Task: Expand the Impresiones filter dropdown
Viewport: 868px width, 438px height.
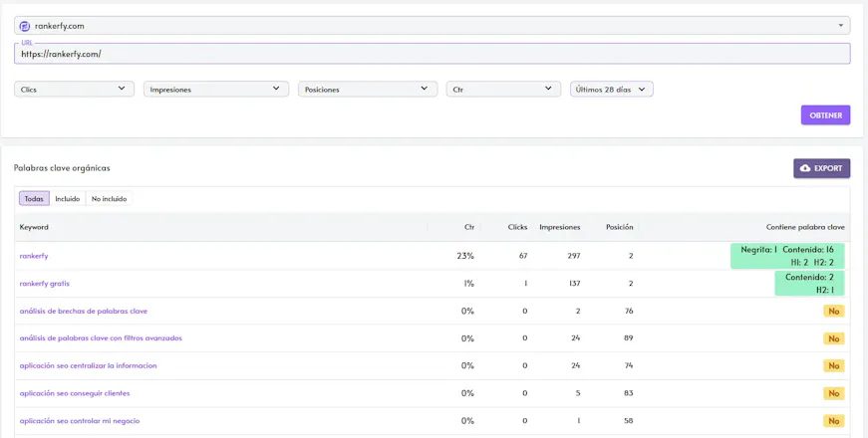Action: pos(216,89)
